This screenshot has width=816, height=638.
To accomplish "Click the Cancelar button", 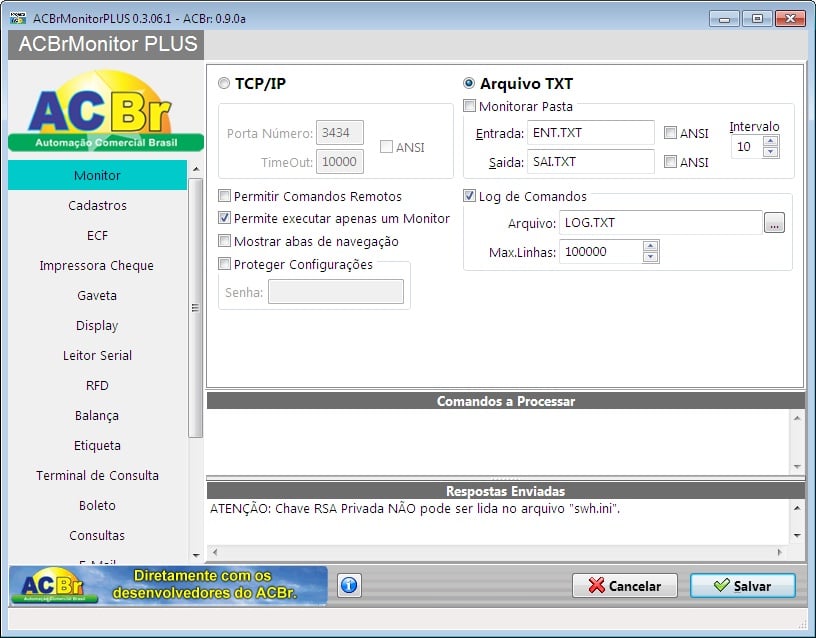I will 624,586.
